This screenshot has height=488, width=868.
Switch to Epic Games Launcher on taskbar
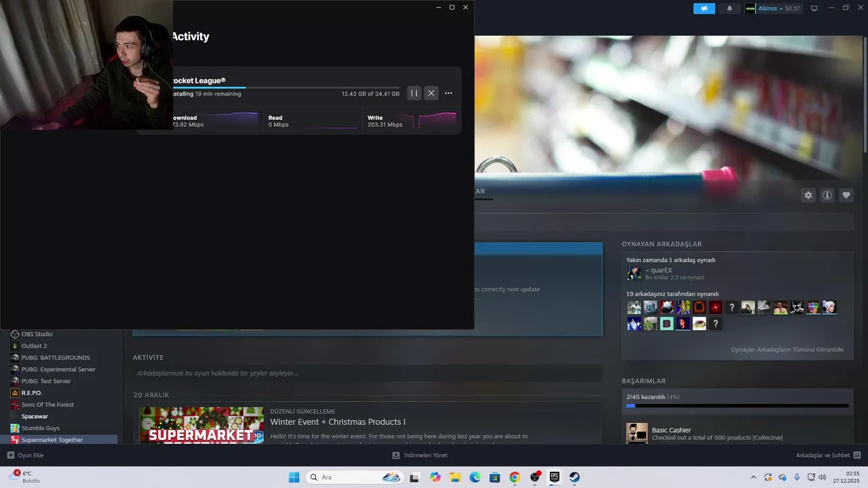[x=555, y=477]
